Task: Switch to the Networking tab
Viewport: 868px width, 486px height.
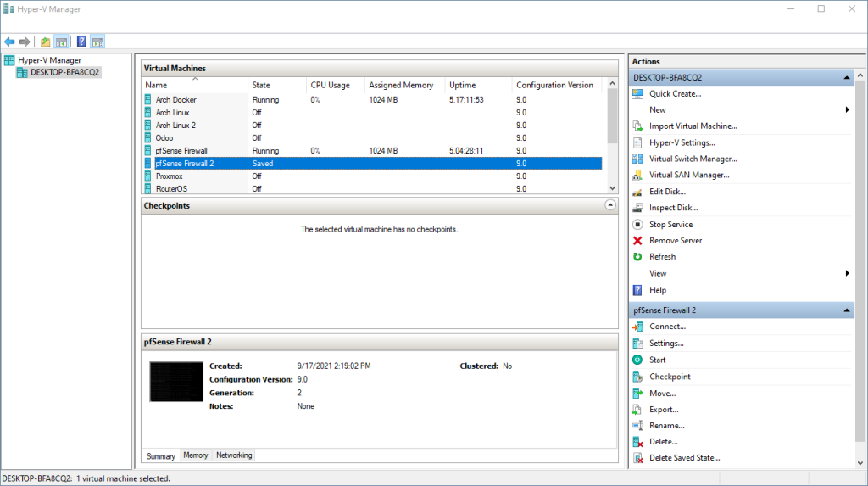Action: (x=234, y=455)
